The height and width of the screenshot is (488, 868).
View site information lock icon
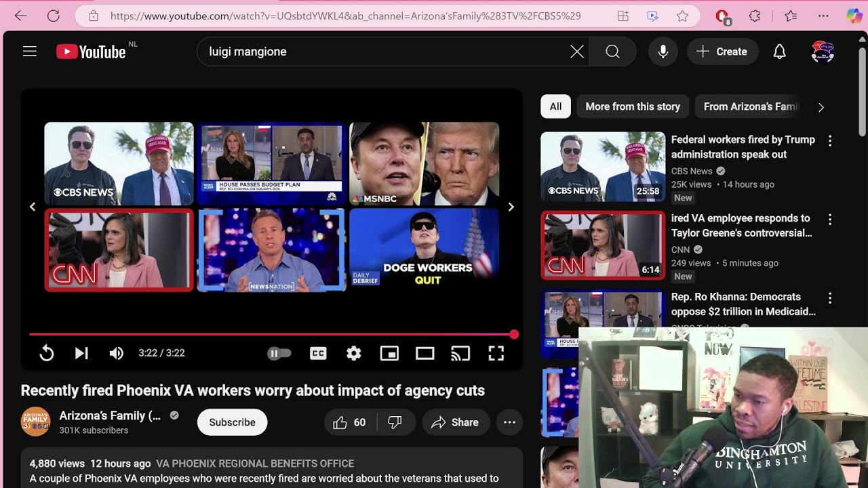tap(94, 16)
